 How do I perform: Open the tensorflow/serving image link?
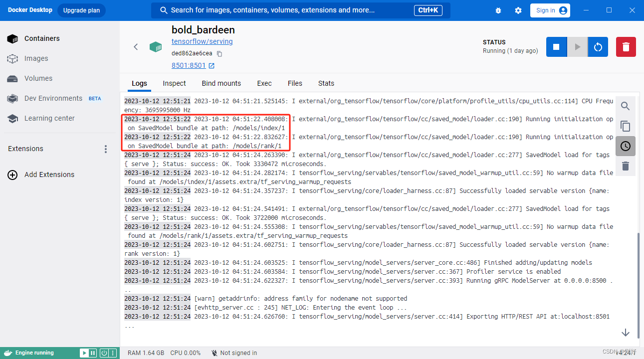pos(202,41)
